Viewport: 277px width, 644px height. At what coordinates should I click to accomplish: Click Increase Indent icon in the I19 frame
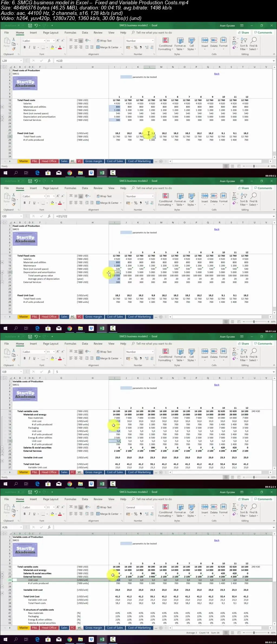coord(92,358)
